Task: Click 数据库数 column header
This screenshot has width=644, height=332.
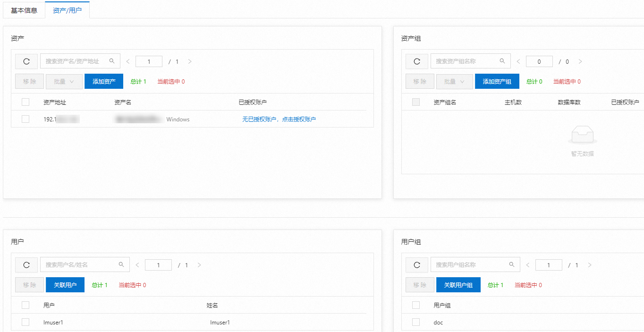Action: (x=569, y=102)
